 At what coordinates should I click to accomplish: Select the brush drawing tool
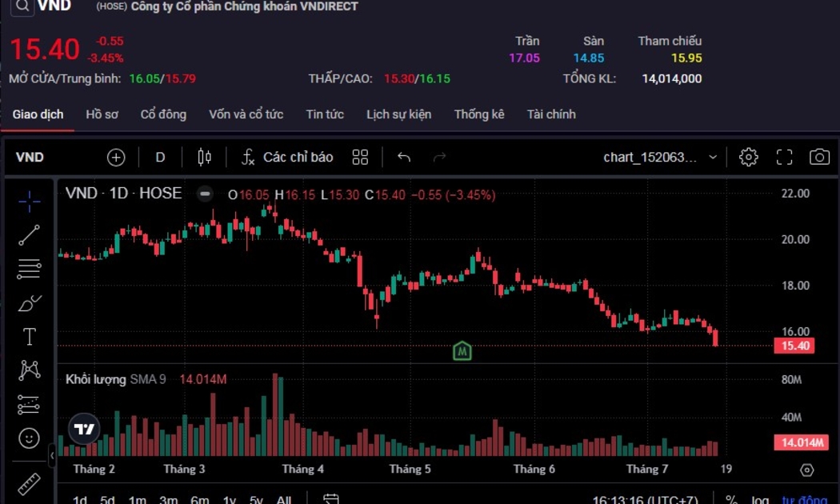point(30,303)
